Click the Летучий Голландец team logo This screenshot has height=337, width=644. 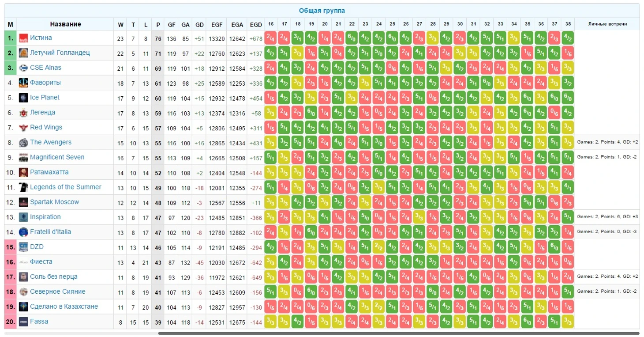point(23,53)
